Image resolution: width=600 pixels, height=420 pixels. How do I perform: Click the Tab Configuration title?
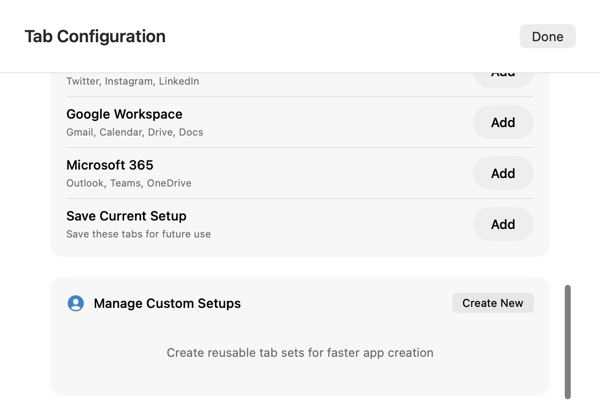point(95,37)
